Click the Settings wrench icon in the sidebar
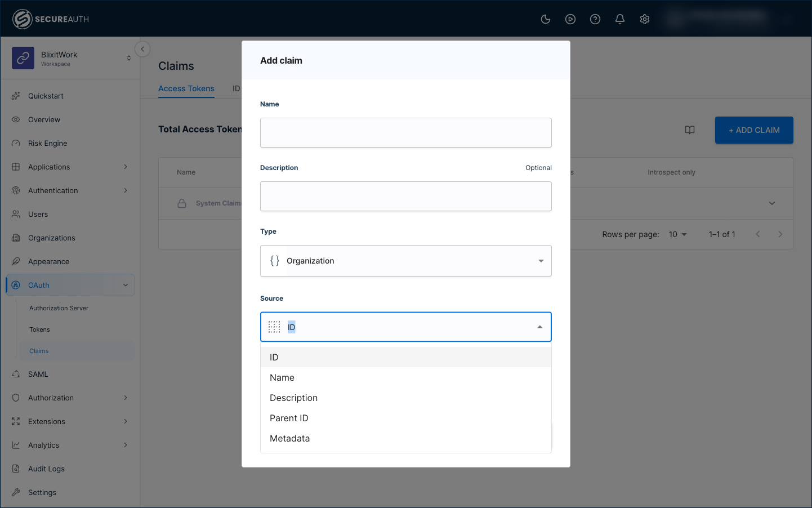812x508 pixels. 16,492
